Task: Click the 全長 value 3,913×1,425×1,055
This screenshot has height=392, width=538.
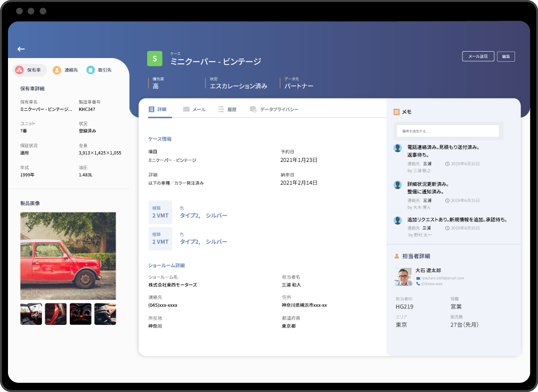Action: (x=100, y=153)
